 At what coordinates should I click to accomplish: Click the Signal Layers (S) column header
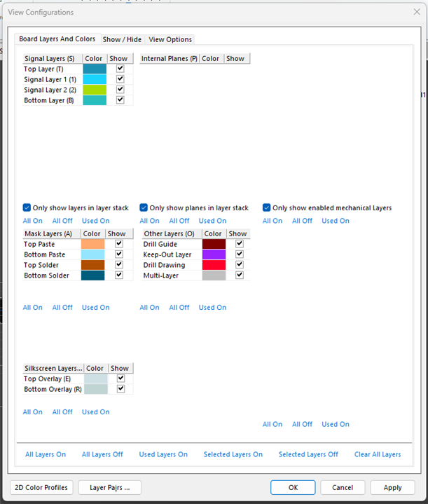(x=53, y=58)
